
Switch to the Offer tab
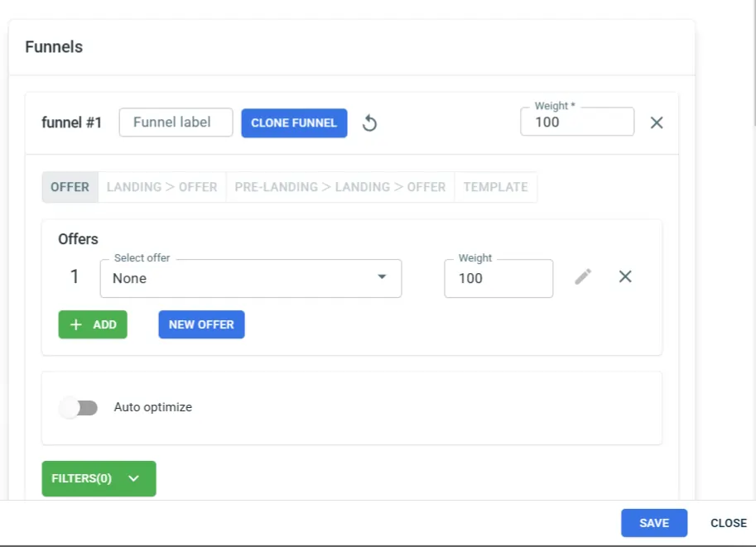[70, 187]
